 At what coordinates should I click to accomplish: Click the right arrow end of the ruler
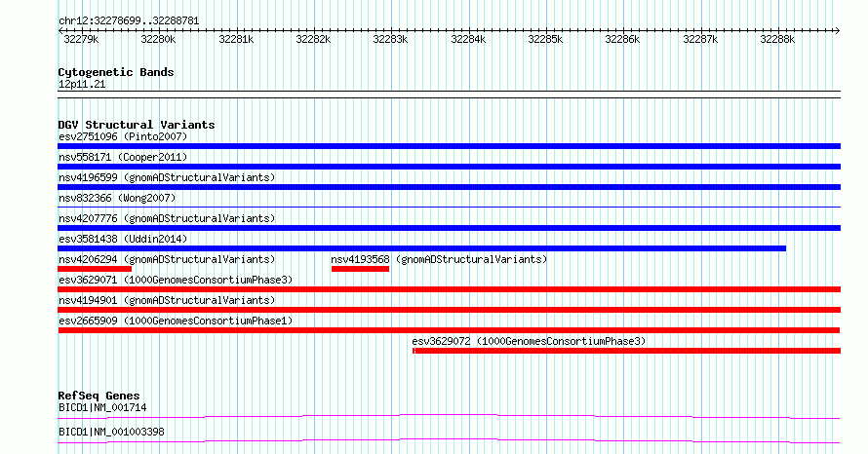tap(837, 30)
